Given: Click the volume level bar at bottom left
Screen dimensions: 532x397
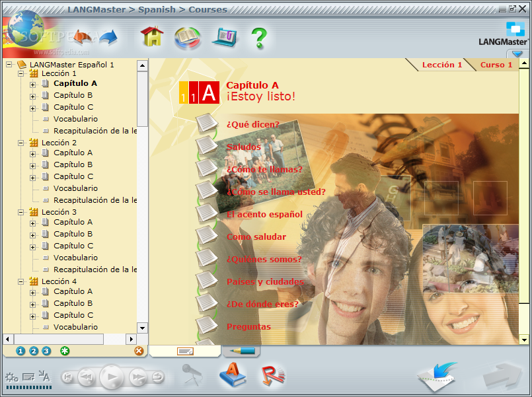Looking at the screenshot, I should [29, 387].
